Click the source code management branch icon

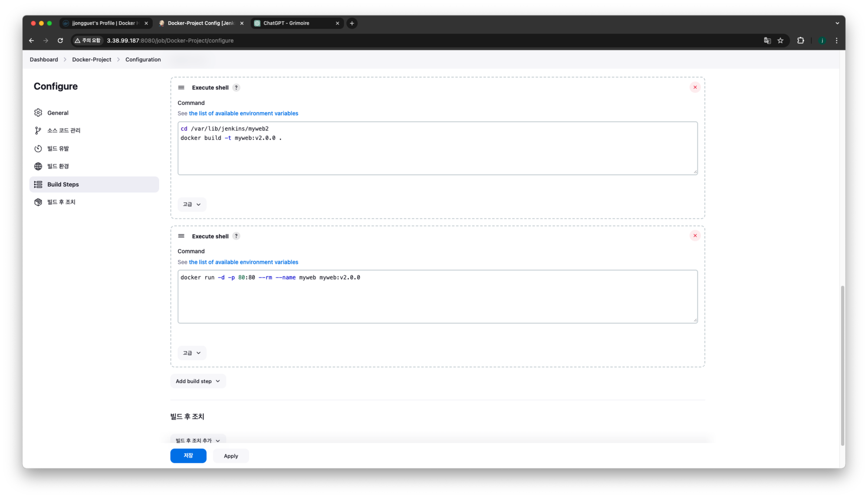[38, 131]
